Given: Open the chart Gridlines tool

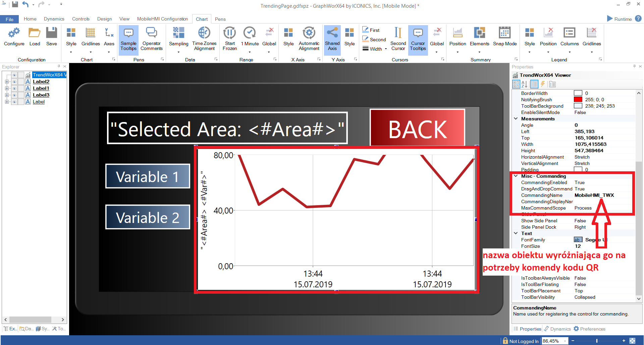Looking at the screenshot, I should click(91, 40).
